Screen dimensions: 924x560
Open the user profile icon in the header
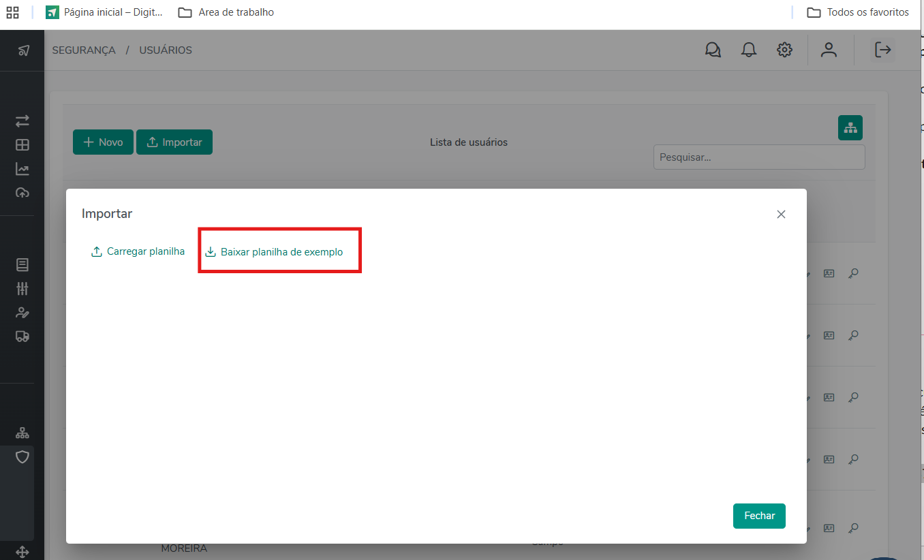[829, 50]
